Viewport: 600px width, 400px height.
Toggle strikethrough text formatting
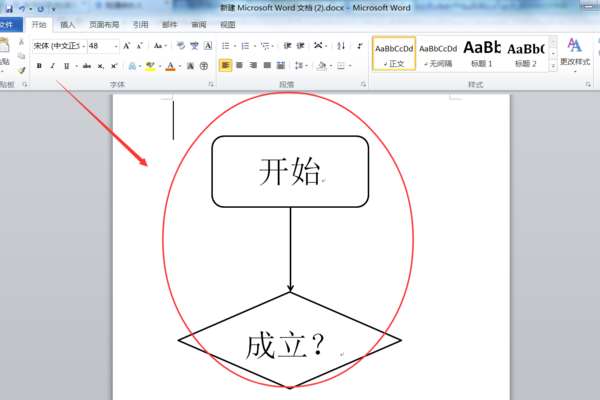click(x=87, y=66)
